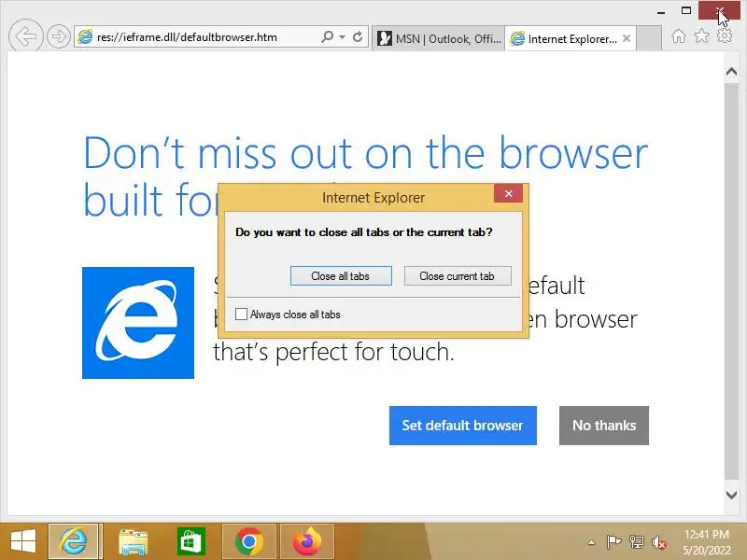Viewport: 747px width, 560px height.
Task: Show hidden tray icons arrow
Action: click(x=591, y=542)
